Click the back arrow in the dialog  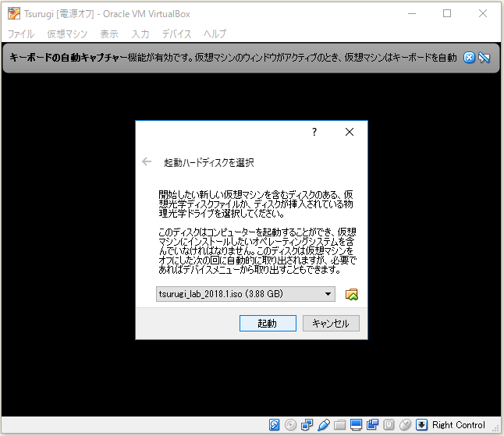(147, 161)
